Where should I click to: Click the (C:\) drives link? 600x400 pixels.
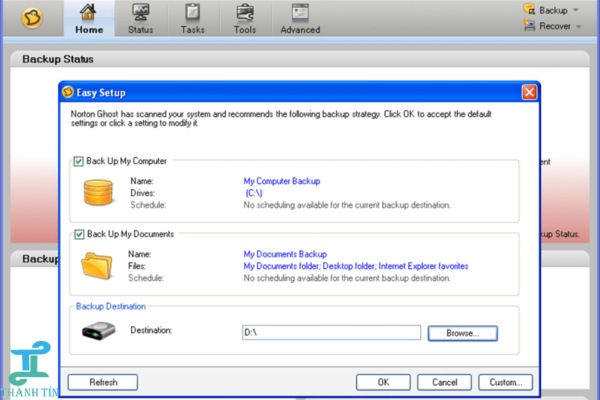(253, 193)
